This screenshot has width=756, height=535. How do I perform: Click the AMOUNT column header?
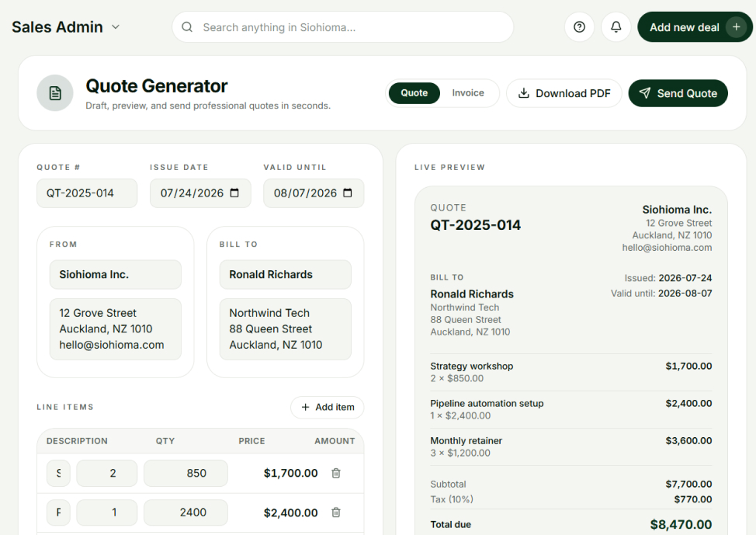pos(335,441)
